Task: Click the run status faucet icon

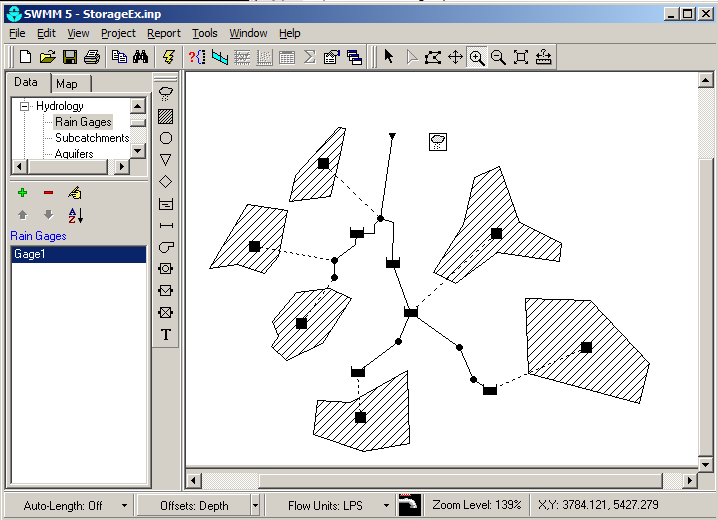Action: tap(409, 505)
